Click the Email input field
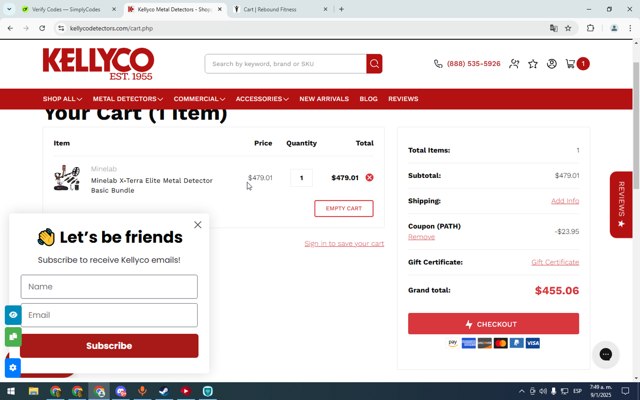This screenshot has width=640, height=400. pos(109,315)
